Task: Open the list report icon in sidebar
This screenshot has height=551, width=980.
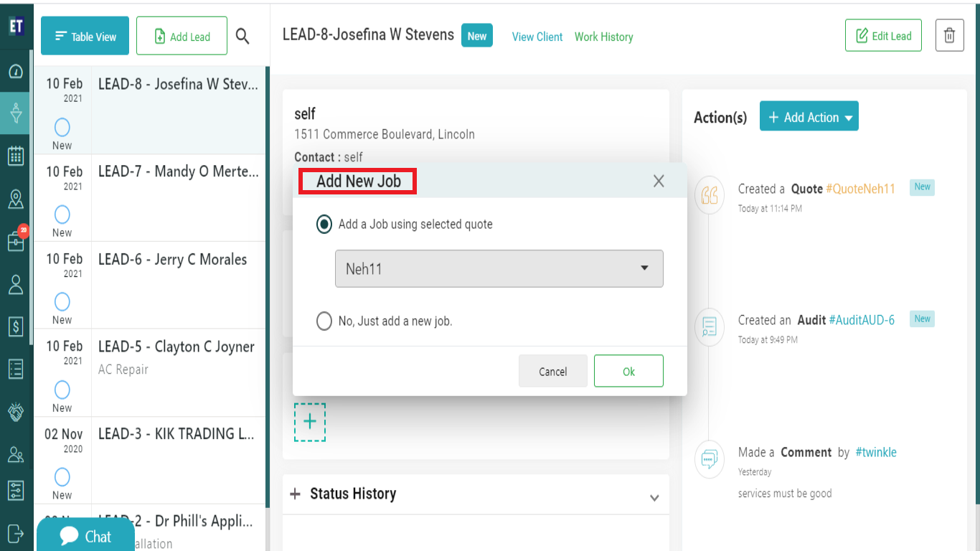Action: click(16, 369)
